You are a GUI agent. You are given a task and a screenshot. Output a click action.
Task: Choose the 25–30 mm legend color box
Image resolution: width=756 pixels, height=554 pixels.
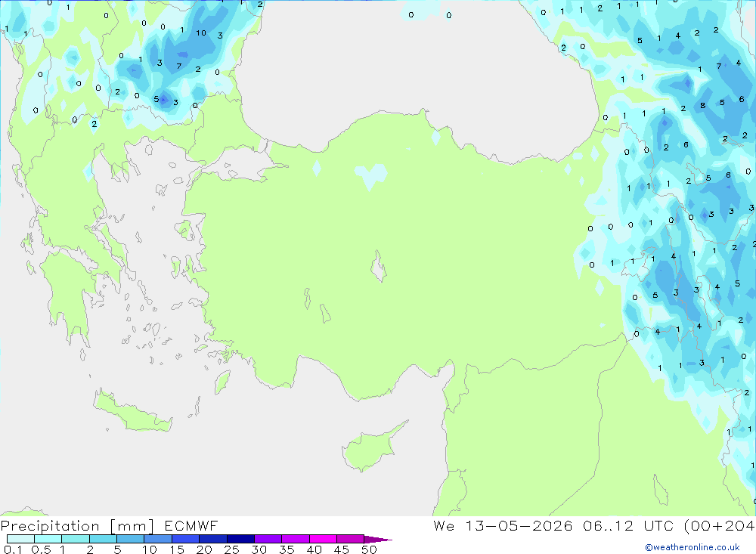click(240, 539)
